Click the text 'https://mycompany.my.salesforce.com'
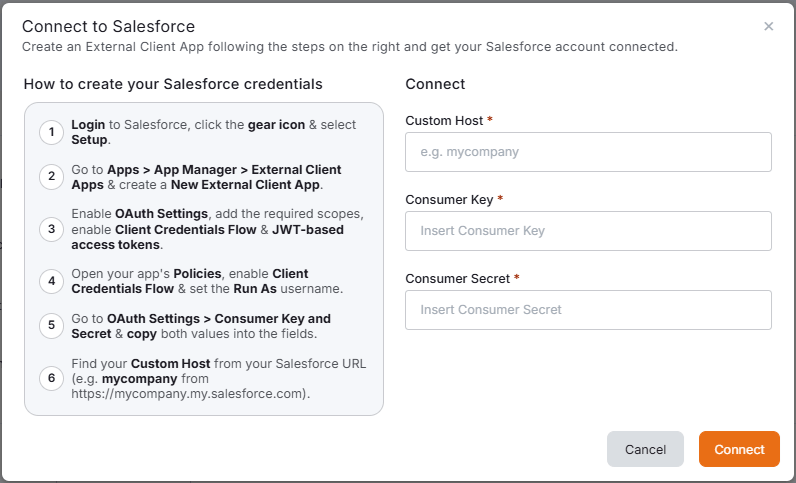The width and height of the screenshot is (796, 483). pos(187,394)
